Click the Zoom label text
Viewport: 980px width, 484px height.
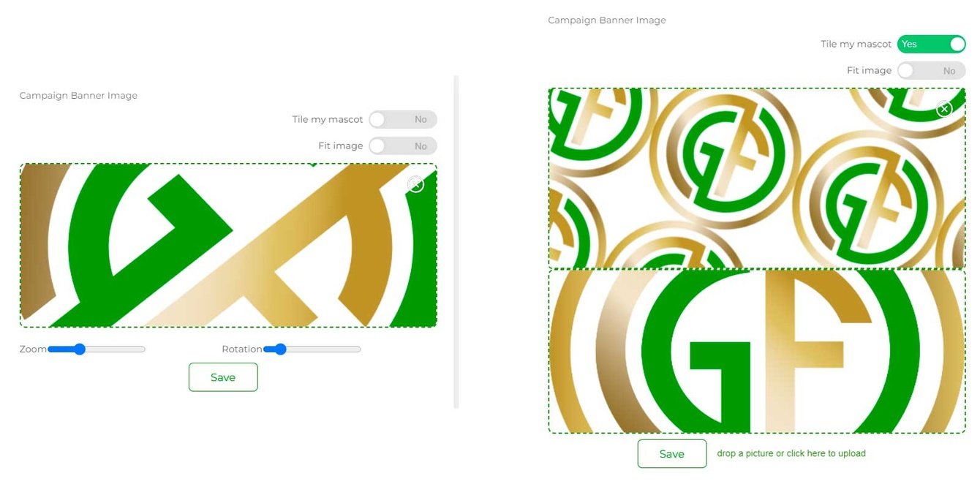33,349
